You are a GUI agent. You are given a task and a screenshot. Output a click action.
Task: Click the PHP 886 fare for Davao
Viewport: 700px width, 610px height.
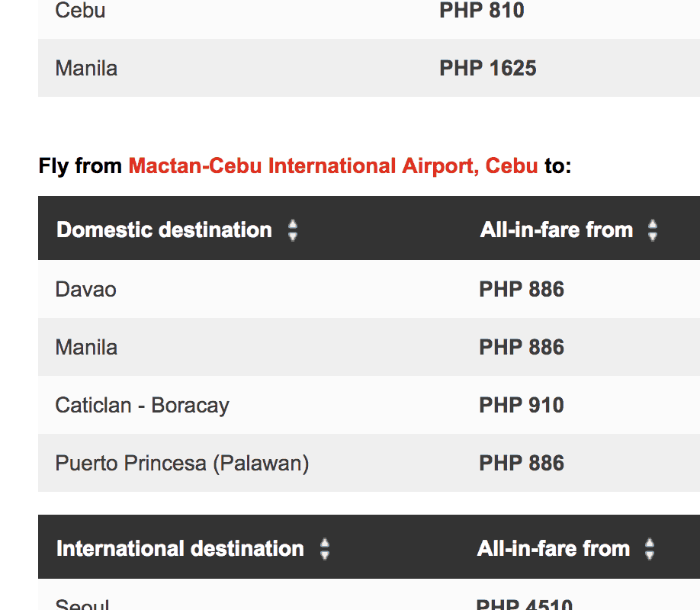(522, 290)
